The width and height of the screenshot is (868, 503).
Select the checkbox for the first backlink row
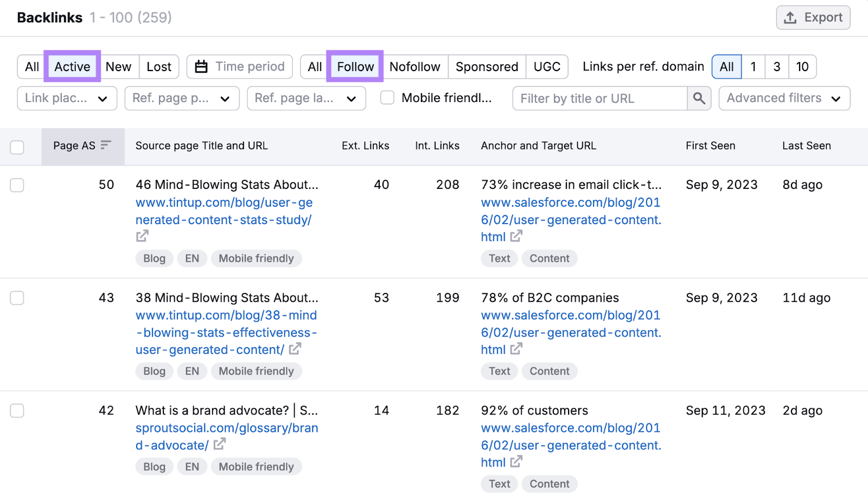tap(17, 185)
